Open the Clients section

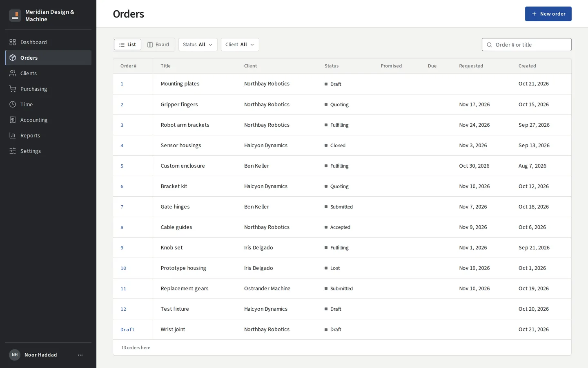[48, 73]
